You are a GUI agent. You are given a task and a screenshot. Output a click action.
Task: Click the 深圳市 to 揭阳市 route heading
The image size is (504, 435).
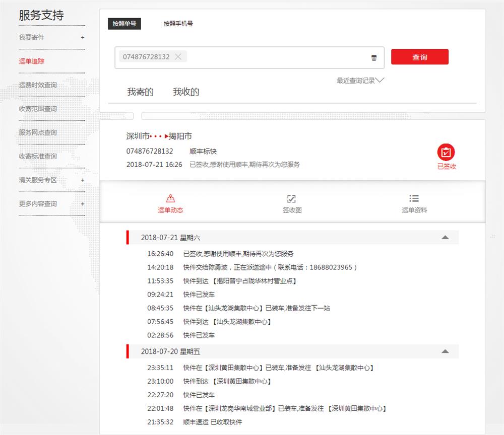[x=159, y=136]
